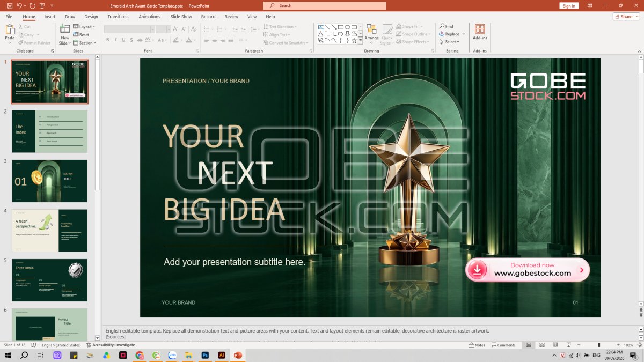Select slide 5 'Three ideas' thumbnail
This screenshot has height=362, width=644.
tap(49, 280)
